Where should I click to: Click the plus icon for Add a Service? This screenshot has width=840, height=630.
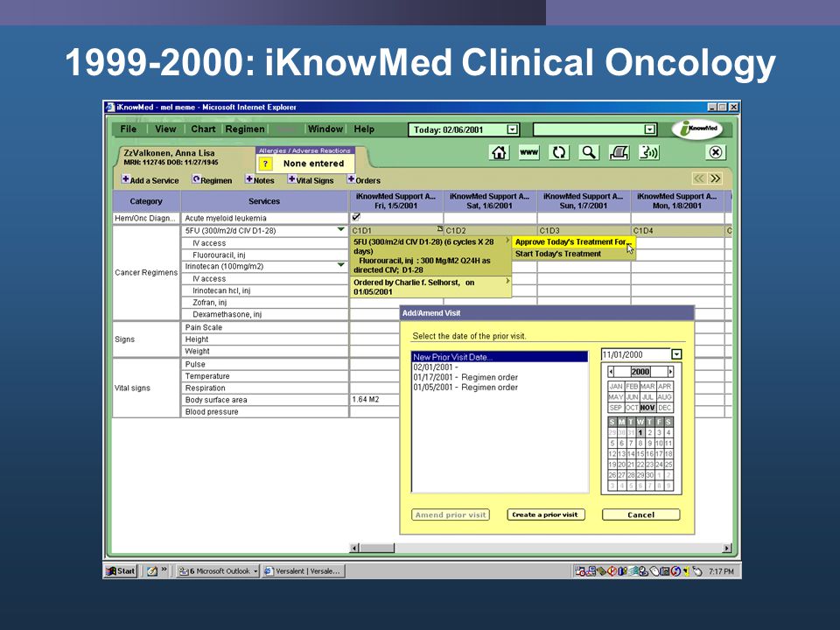(x=125, y=178)
